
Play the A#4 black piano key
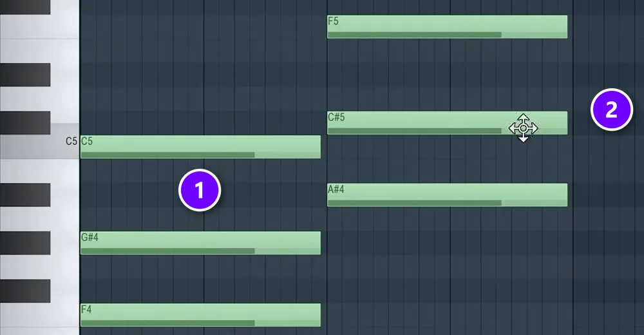[25, 195]
